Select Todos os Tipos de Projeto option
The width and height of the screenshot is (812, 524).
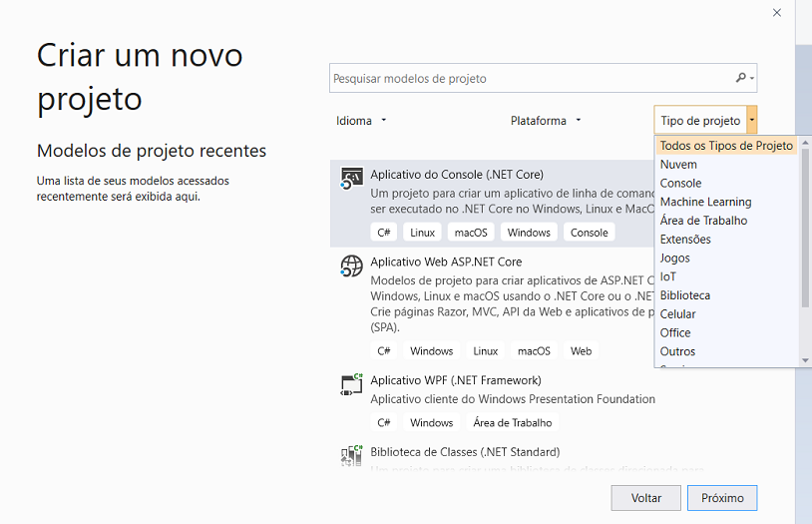pyautogui.click(x=726, y=146)
